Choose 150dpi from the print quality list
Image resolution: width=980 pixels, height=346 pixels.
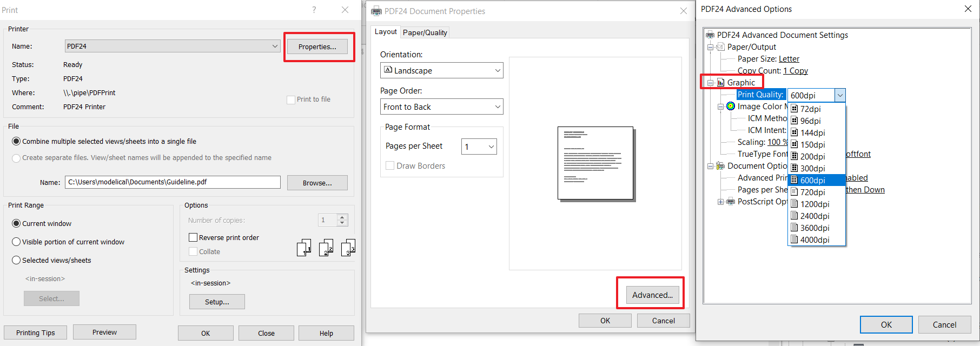pos(817,144)
